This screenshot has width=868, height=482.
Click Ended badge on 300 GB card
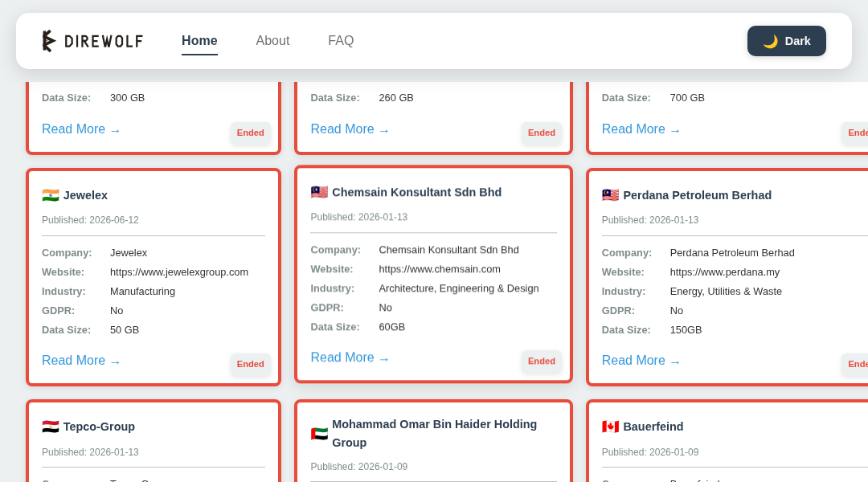pos(250,133)
